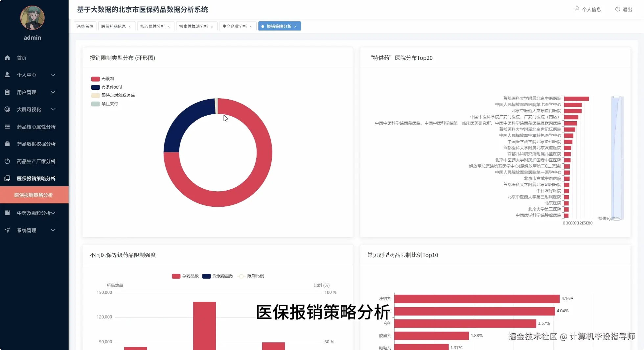The height and width of the screenshot is (350, 644).
Task: Open 个人信息 using the person icon
Action: [577, 9]
